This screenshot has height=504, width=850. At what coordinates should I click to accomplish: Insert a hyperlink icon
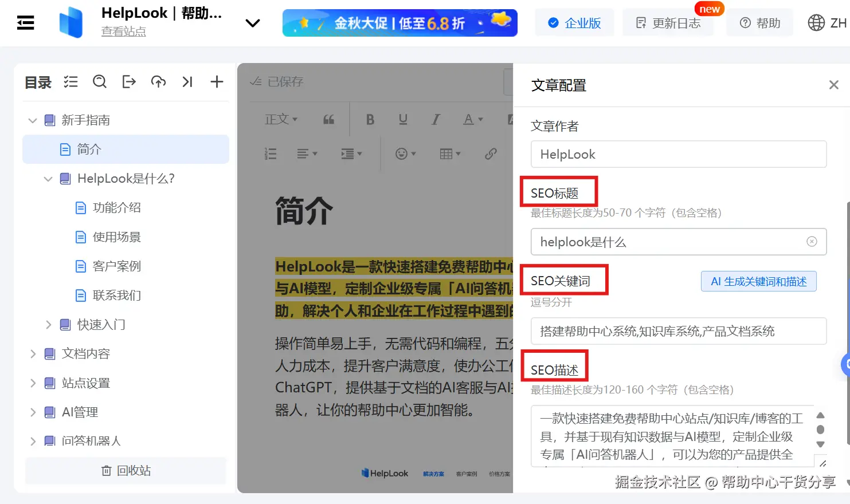coord(491,153)
